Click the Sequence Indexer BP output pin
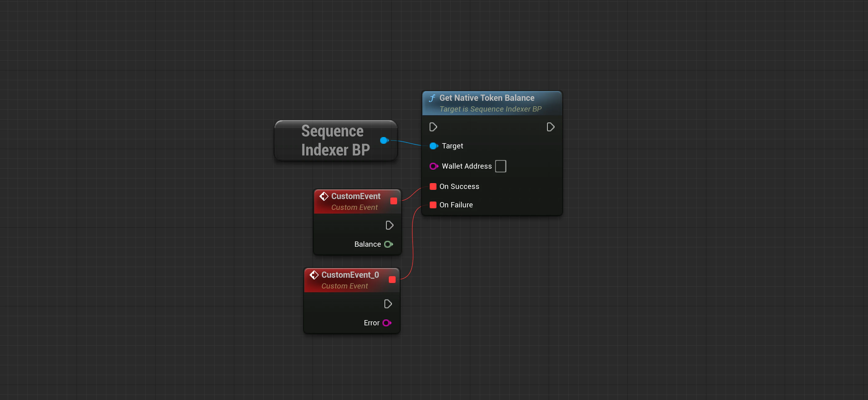This screenshot has width=868, height=400. tap(384, 140)
